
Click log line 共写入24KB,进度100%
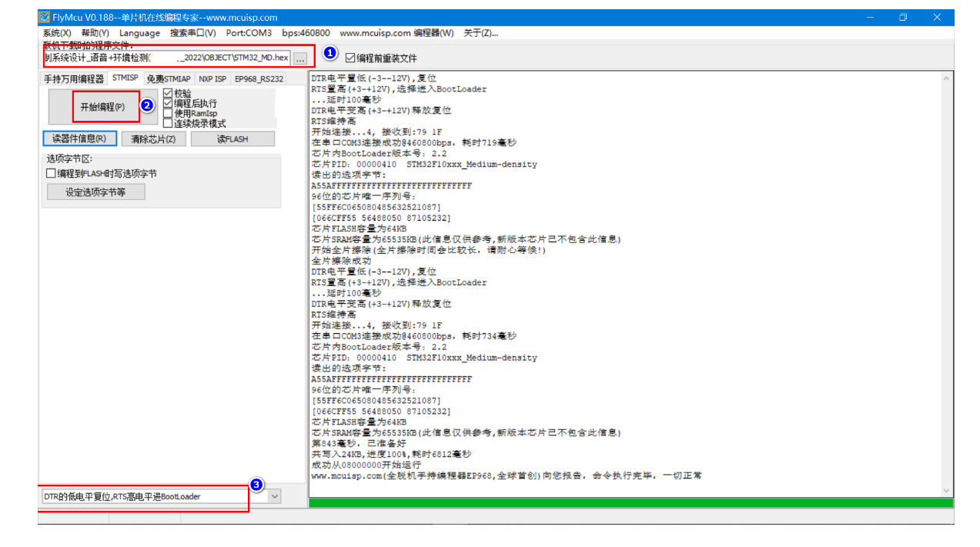[x=391, y=455]
